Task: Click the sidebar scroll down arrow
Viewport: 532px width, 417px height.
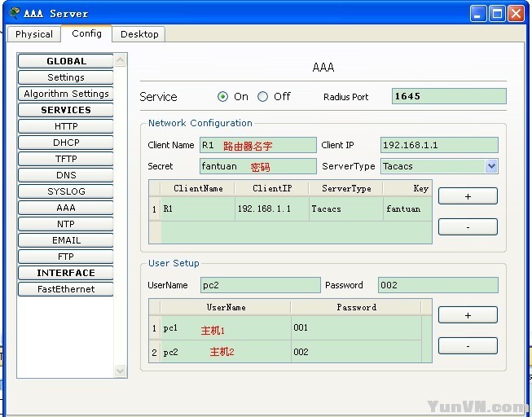Action: click(120, 371)
